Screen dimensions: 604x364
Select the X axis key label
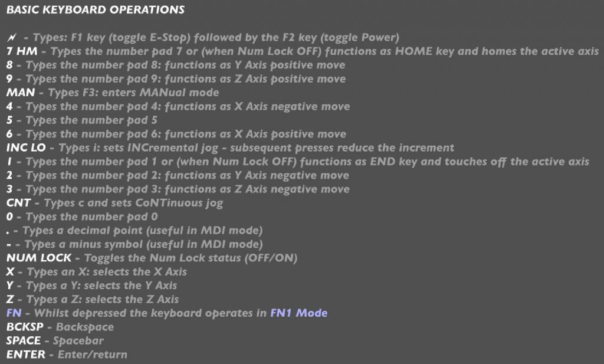click(10, 272)
